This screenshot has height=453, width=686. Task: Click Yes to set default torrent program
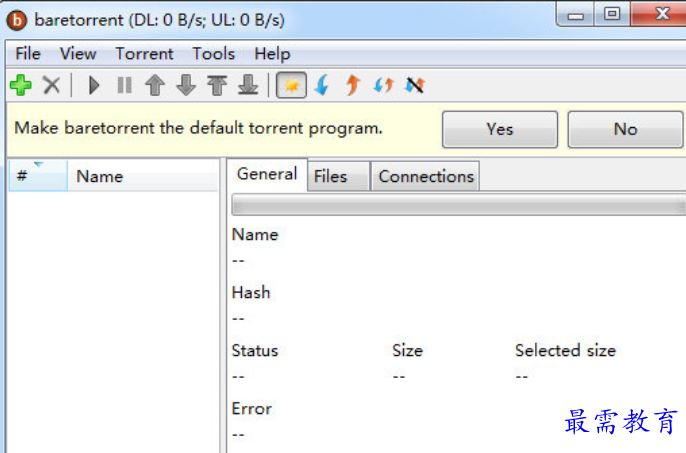(500, 129)
